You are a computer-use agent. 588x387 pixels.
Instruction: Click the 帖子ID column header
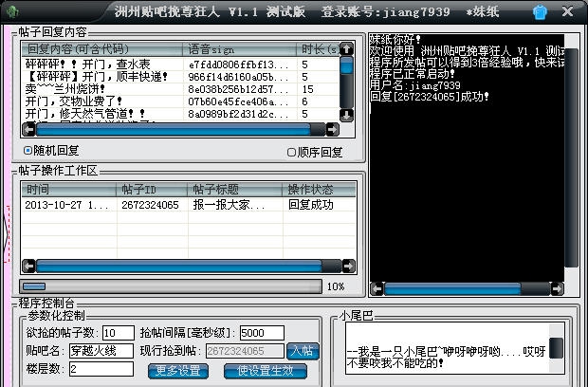pyautogui.click(x=152, y=190)
